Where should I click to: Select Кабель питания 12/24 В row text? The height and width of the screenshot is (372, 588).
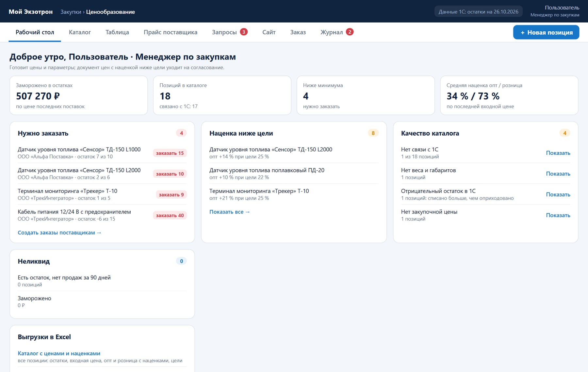[74, 212]
